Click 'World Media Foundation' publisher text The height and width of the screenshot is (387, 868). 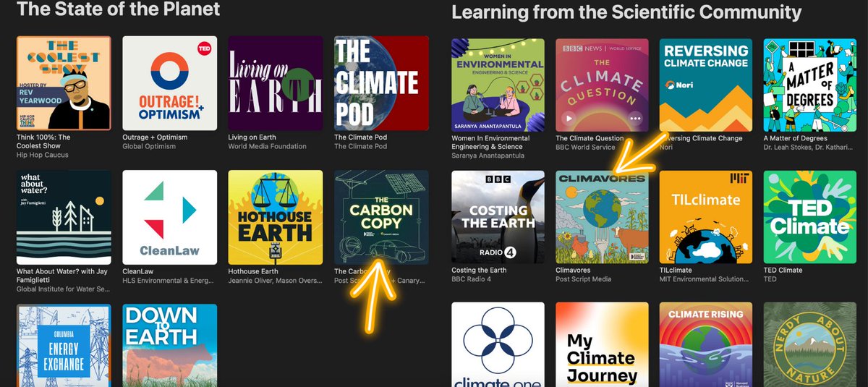(x=268, y=146)
